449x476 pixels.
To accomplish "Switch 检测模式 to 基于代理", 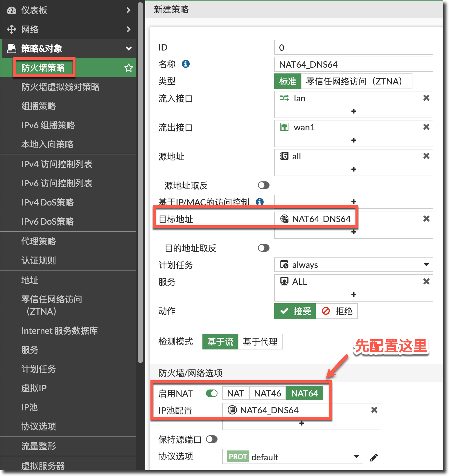I will click(x=260, y=342).
